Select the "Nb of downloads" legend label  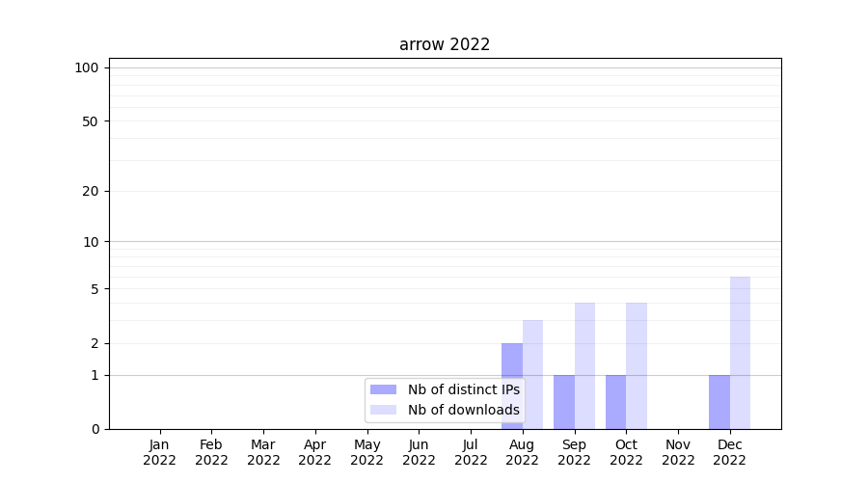coord(463,410)
